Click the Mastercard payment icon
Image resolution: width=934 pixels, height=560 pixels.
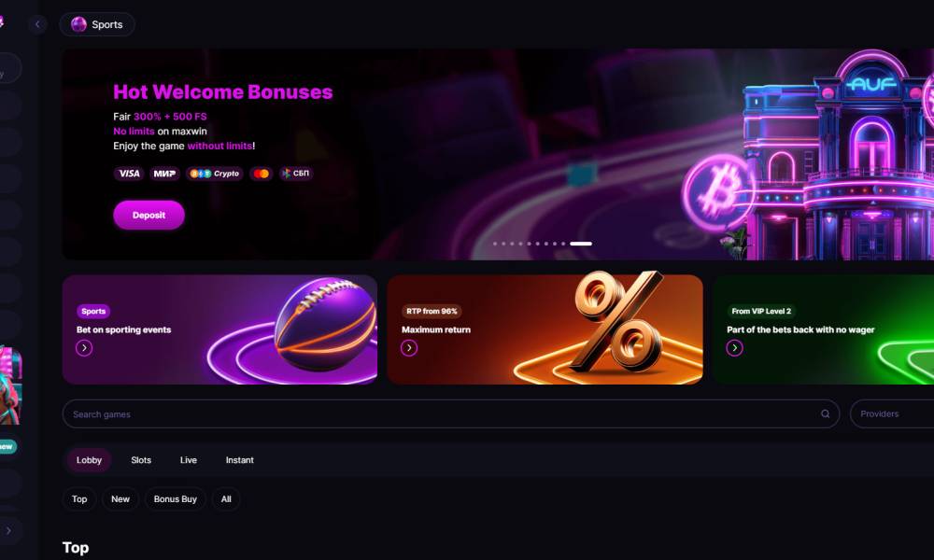(x=261, y=174)
